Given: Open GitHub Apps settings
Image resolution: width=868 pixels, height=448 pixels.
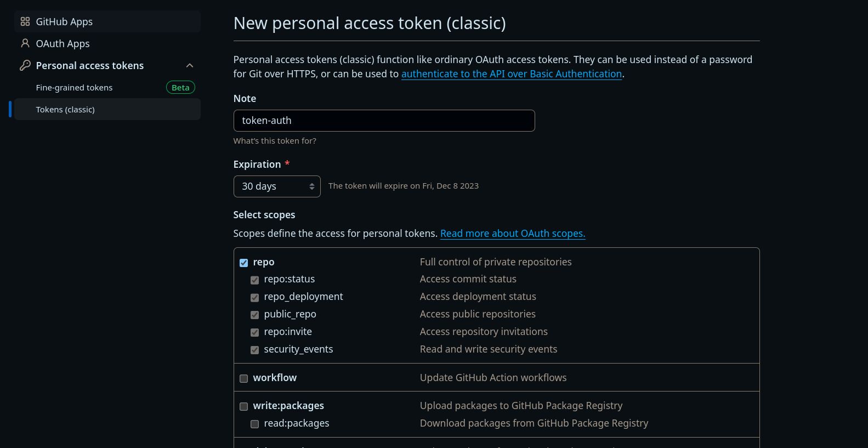Looking at the screenshot, I should (64, 22).
